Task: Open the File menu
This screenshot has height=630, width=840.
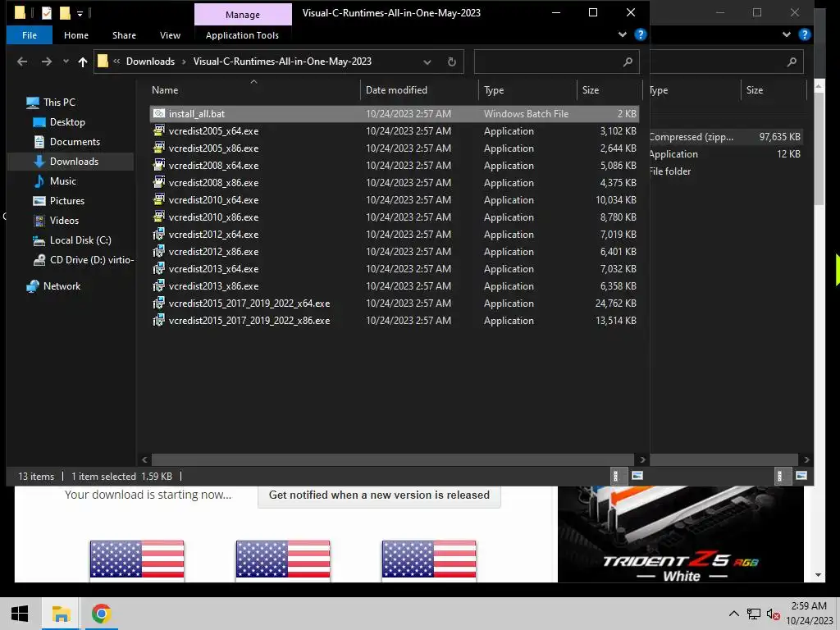Action: point(30,35)
